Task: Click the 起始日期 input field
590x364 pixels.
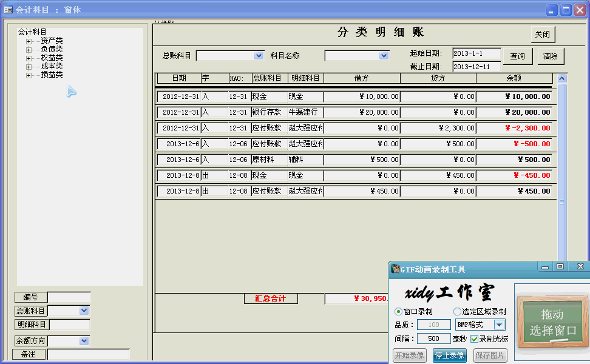Action: pos(476,53)
